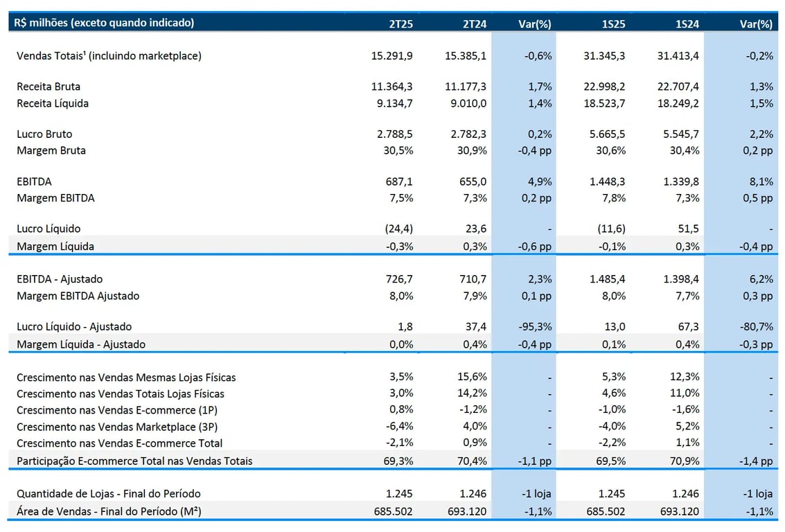Click the 'Margem Líquida - Ajustado' row label
Screen dimensions: 785x532
click(81, 344)
